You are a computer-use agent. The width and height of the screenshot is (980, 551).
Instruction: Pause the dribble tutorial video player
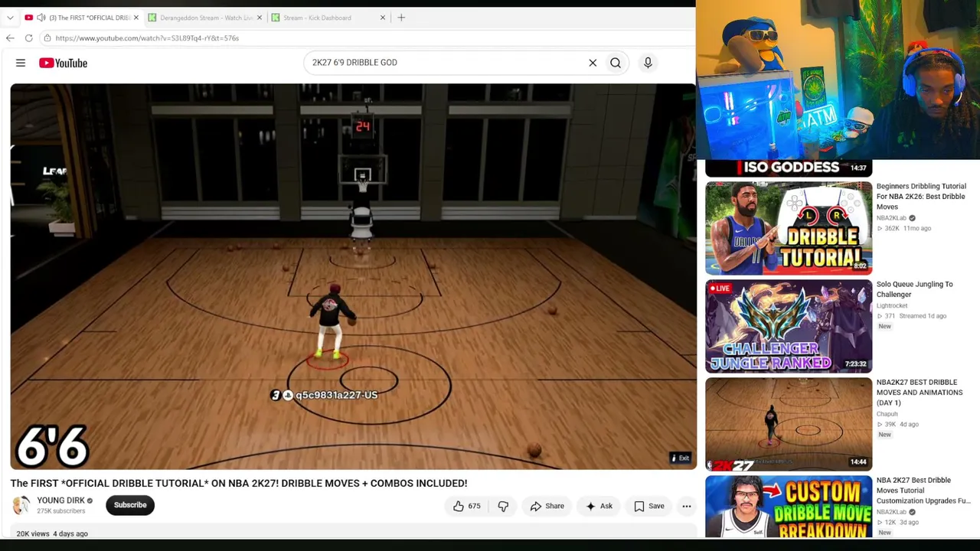[353, 276]
